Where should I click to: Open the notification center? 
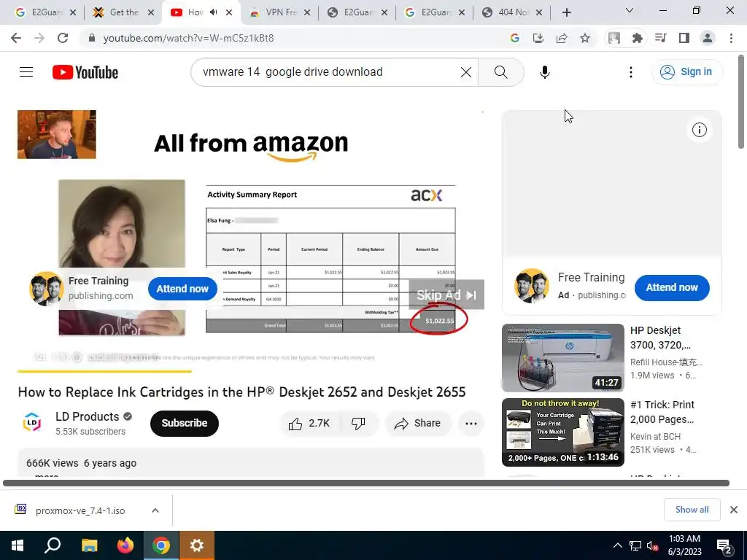pyautogui.click(x=724, y=545)
